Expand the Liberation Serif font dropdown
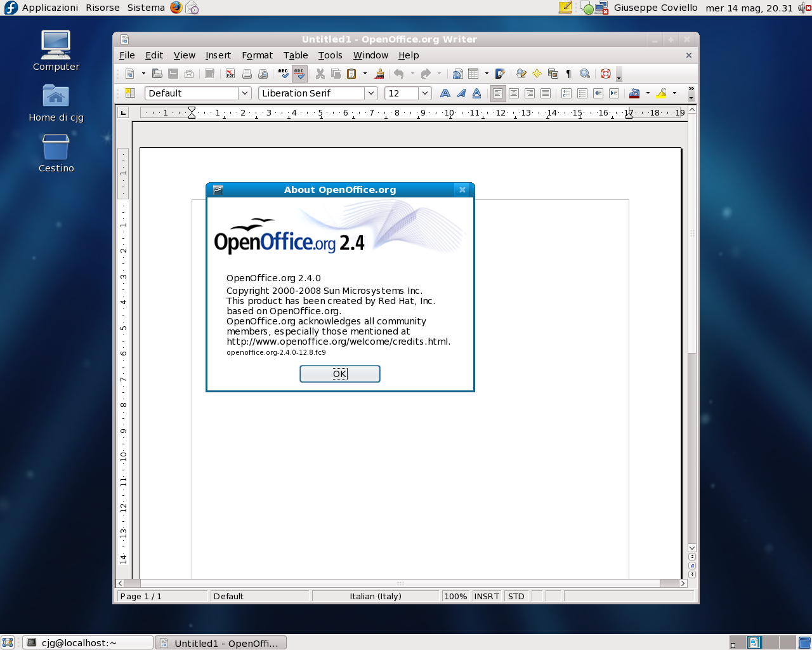 371,93
